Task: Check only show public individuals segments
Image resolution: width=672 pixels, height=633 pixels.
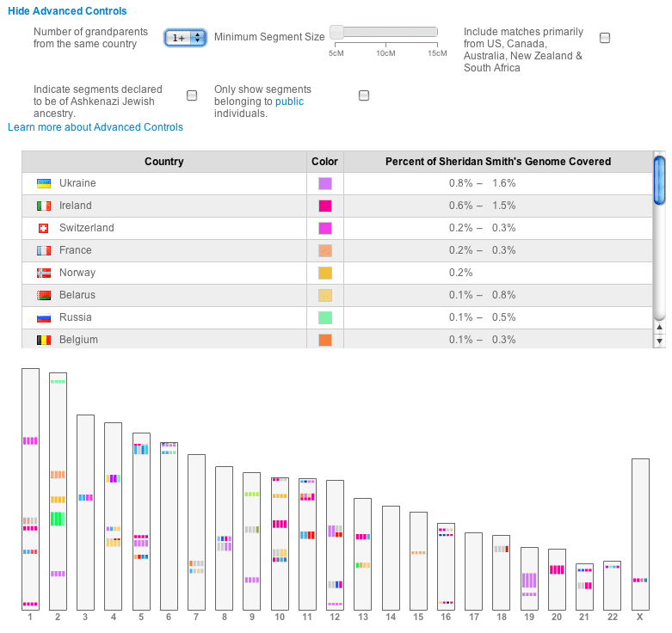Action: tap(364, 95)
